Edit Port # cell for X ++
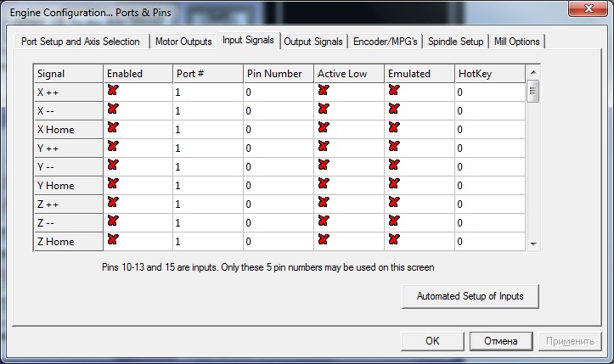 point(208,92)
